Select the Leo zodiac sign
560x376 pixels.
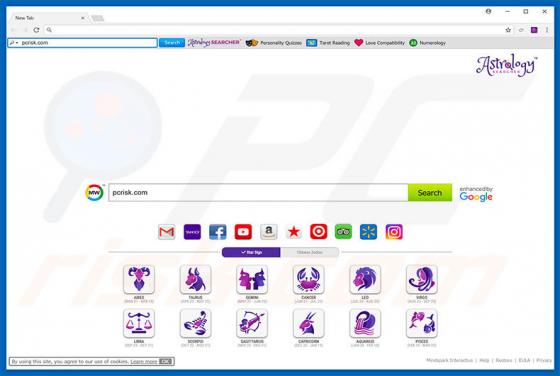coord(365,280)
